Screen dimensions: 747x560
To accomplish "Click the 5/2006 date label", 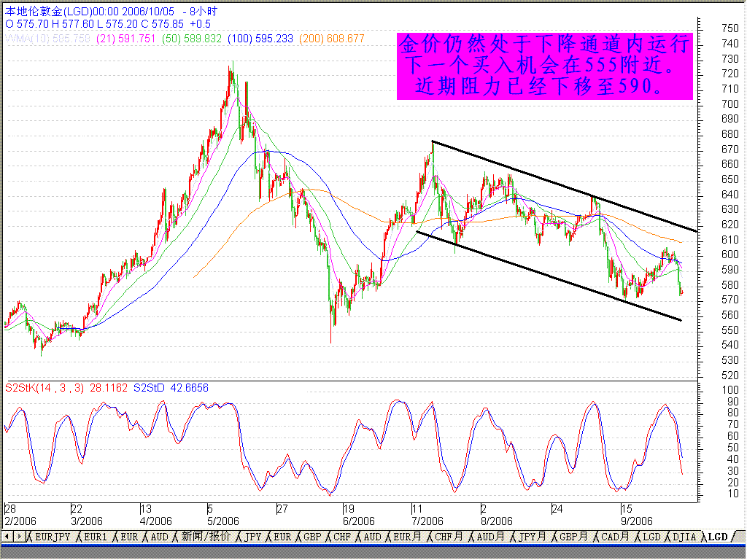I will click(223, 521).
